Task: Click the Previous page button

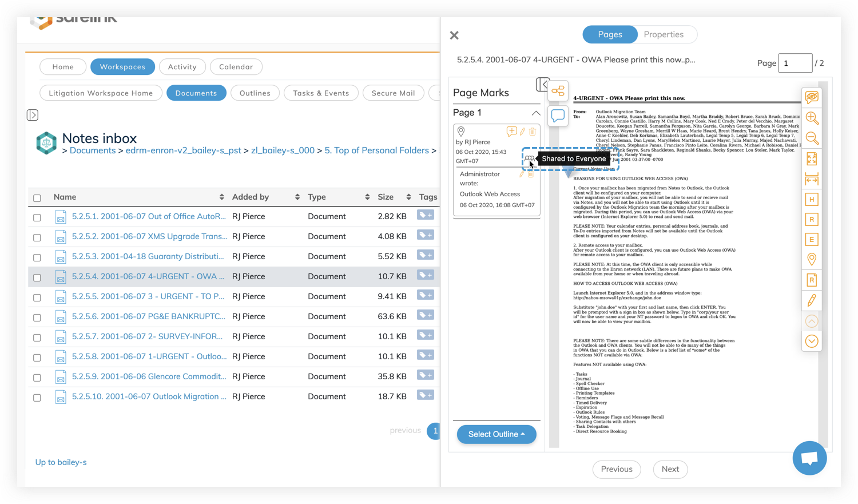Action: click(617, 469)
